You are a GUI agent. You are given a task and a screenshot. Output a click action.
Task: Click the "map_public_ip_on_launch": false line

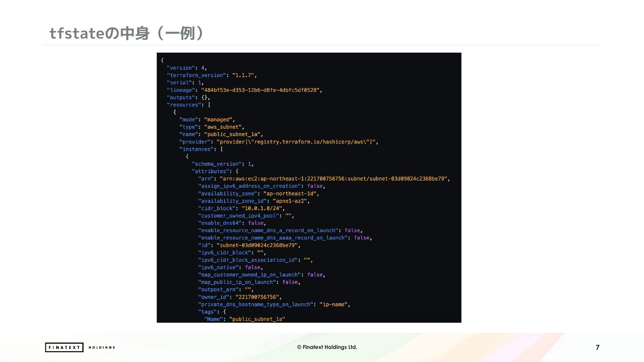tap(249, 282)
